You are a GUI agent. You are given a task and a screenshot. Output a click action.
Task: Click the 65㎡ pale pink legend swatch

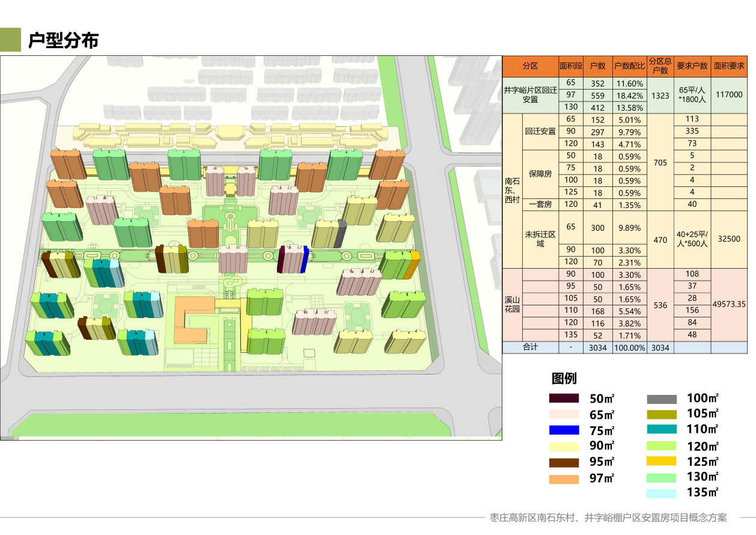[x=564, y=414]
